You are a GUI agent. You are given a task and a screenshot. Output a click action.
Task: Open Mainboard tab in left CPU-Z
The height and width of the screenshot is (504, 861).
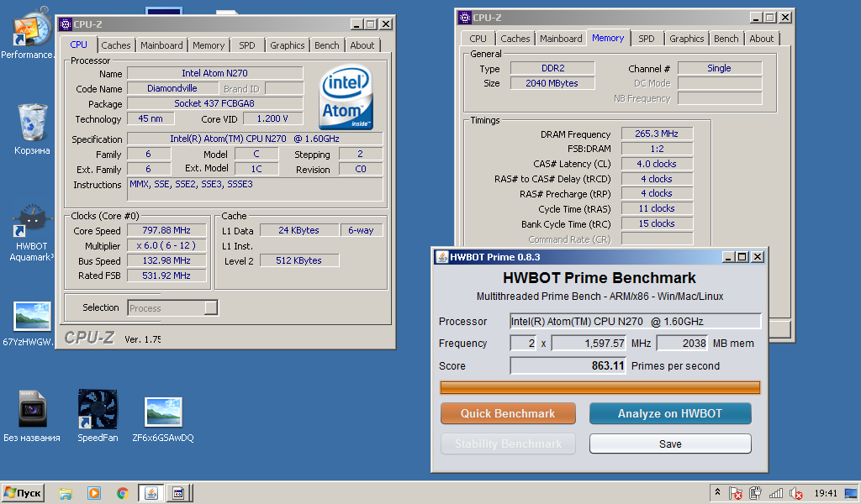point(161,45)
